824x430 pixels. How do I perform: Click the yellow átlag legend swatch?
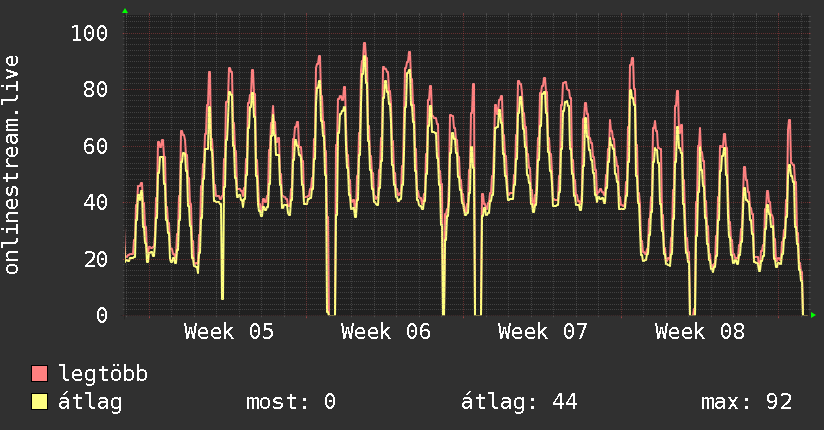click(x=39, y=402)
